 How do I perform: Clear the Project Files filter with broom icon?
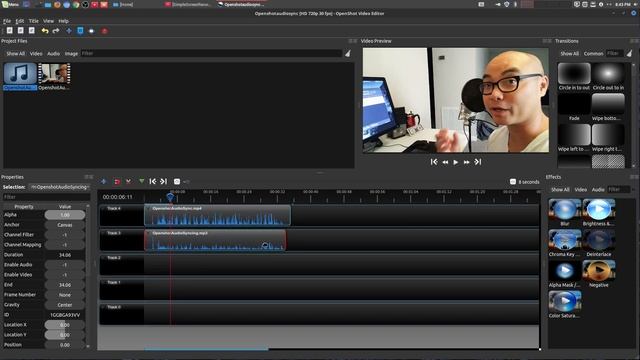(x=348, y=53)
